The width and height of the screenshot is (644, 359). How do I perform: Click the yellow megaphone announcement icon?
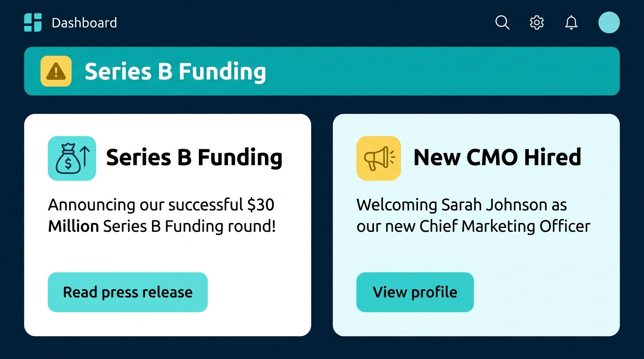pyautogui.click(x=379, y=158)
